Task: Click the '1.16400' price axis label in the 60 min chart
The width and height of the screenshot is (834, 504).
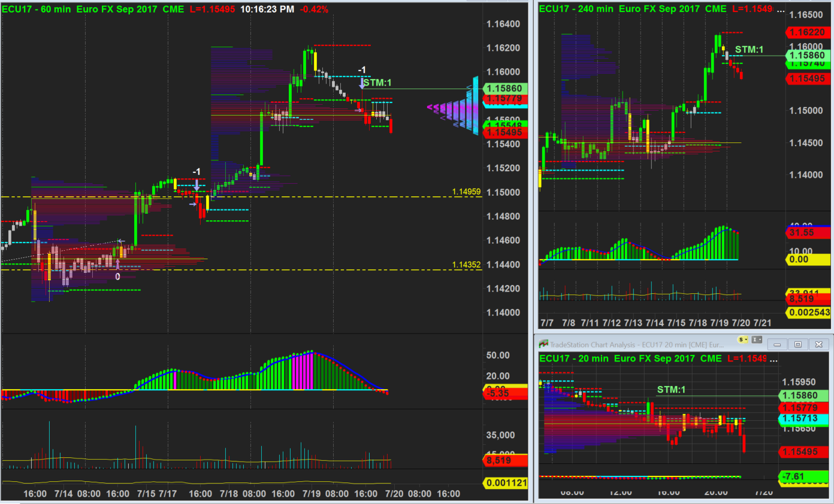Action: pyautogui.click(x=502, y=24)
